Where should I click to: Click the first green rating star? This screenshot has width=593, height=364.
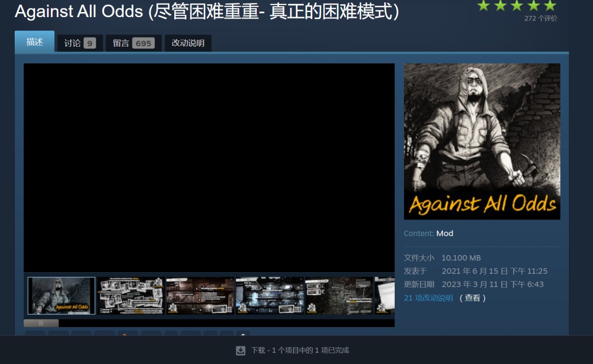click(x=484, y=5)
